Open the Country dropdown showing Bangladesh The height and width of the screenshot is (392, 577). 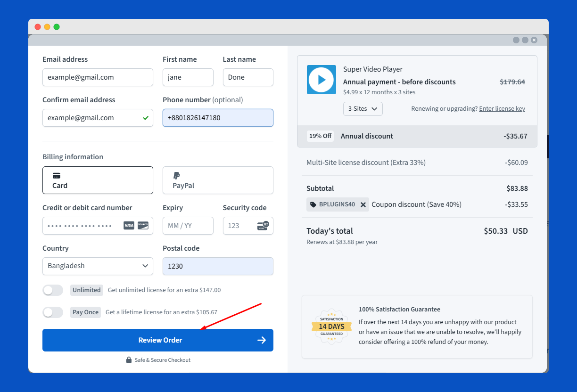(x=98, y=266)
